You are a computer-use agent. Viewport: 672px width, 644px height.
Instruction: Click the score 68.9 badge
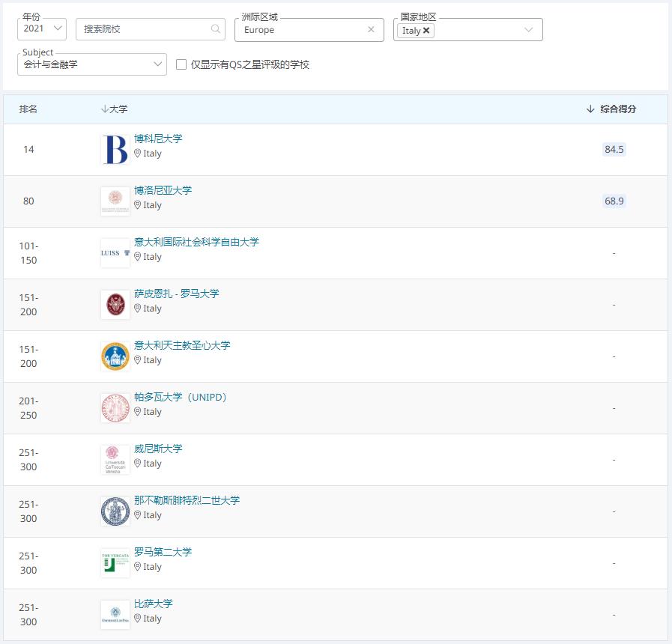click(x=614, y=201)
